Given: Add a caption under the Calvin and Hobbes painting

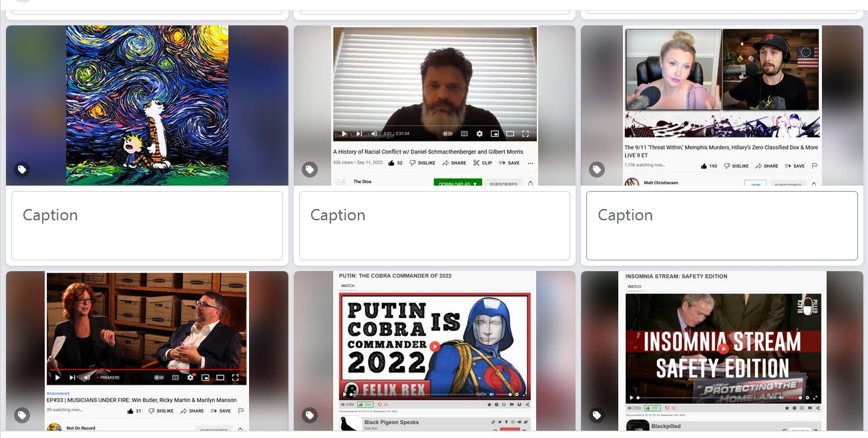Looking at the screenshot, I should click(147, 226).
